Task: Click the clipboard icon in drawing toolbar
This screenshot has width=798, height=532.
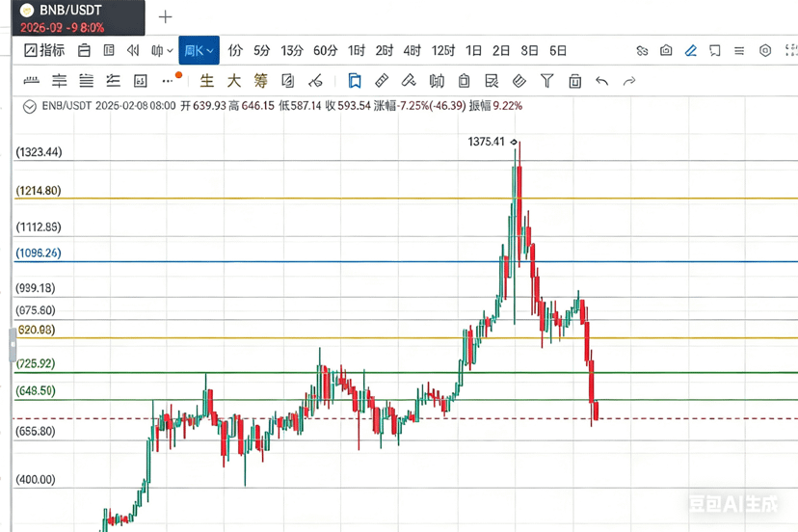Action: pyautogui.click(x=464, y=80)
